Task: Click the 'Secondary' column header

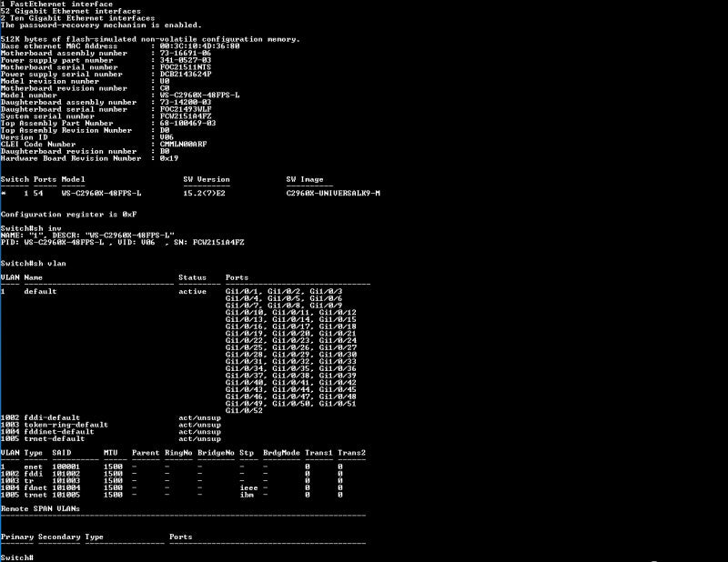Action: (59, 537)
